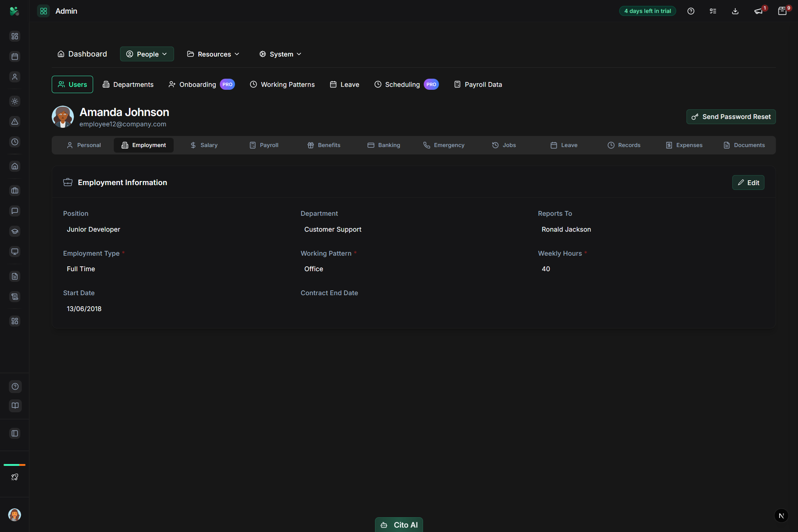Click Edit on Employment Information
This screenshot has width=798, height=532.
click(x=748, y=182)
